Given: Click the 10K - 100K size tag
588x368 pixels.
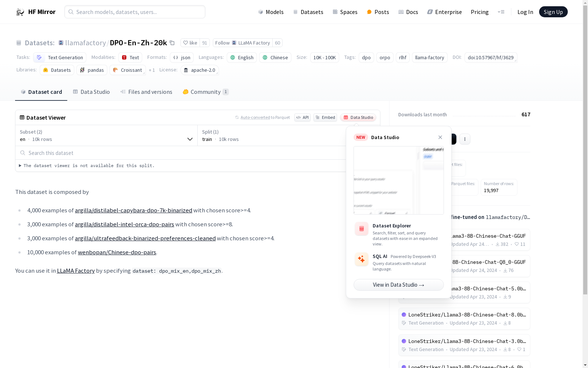Looking at the screenshot, I should coord(325,57).
